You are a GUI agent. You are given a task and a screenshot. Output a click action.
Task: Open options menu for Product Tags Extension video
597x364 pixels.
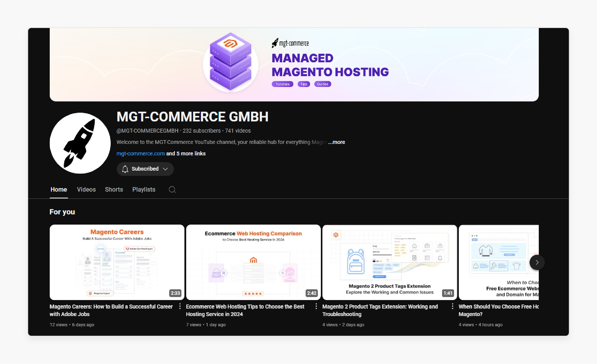click(x=453, y=306)
